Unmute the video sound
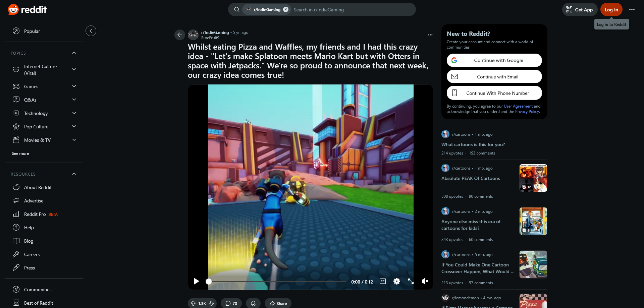Screen dimensions: 644x308 tap(425, 281)
